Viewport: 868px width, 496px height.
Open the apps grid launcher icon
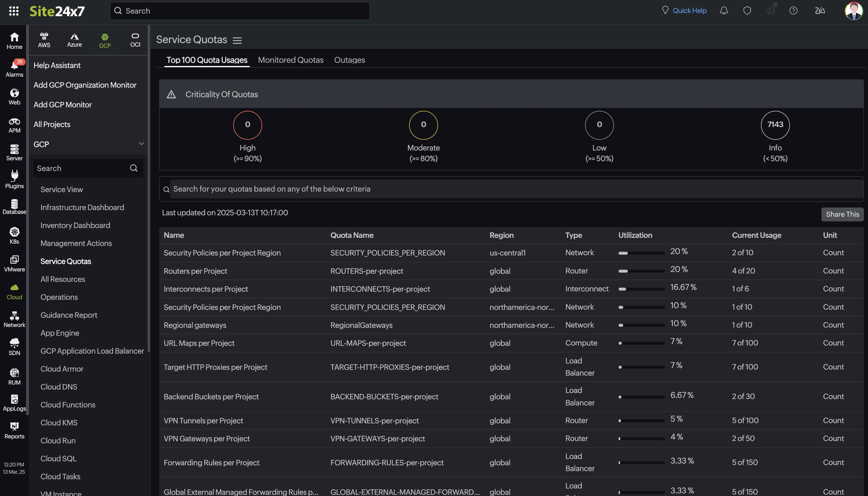14,11
